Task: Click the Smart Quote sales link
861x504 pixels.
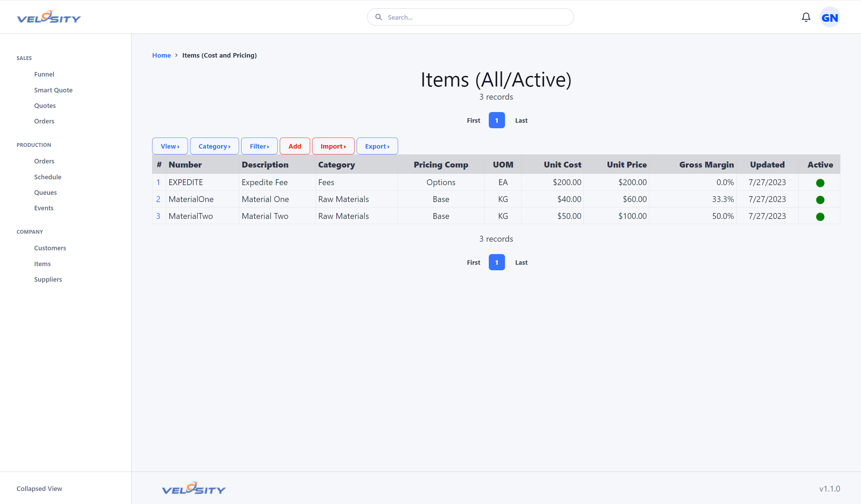Action: [53, 90]
